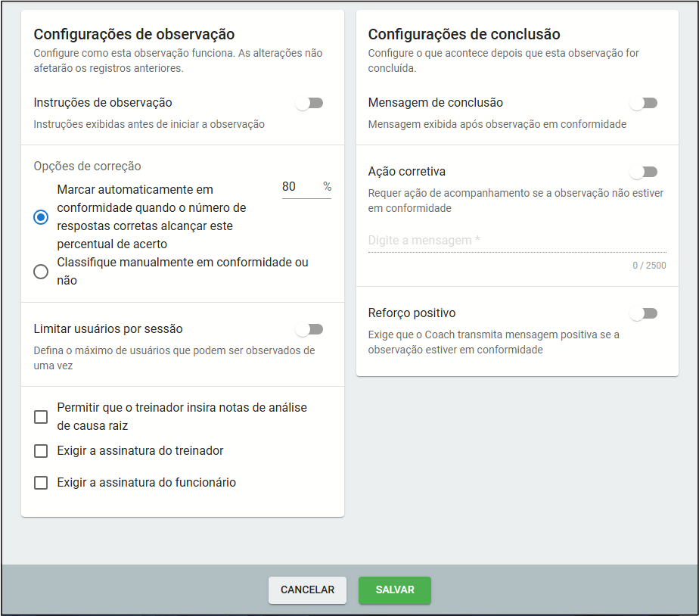Click the percentage field showing 80
Viewport: 699px width, 616px height.
298,187
